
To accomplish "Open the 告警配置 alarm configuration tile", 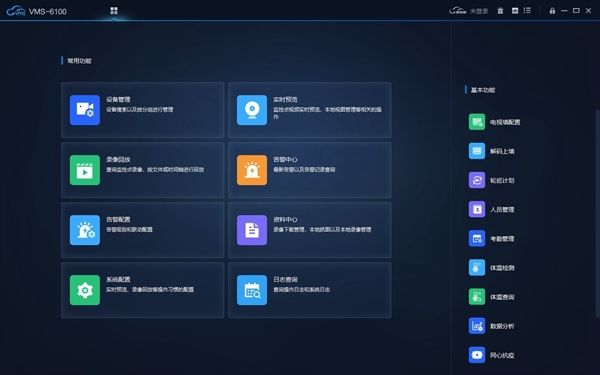I will pyautogui.click(x=142, y=230).
